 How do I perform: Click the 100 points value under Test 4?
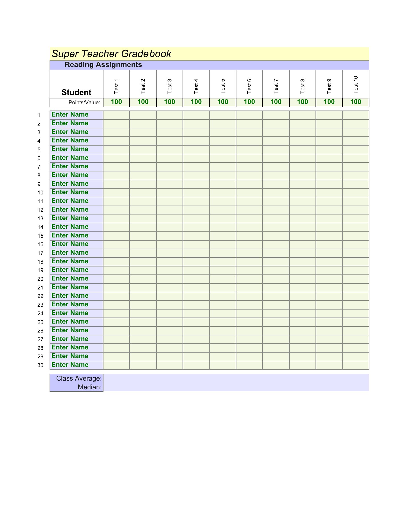pos(196,102)
